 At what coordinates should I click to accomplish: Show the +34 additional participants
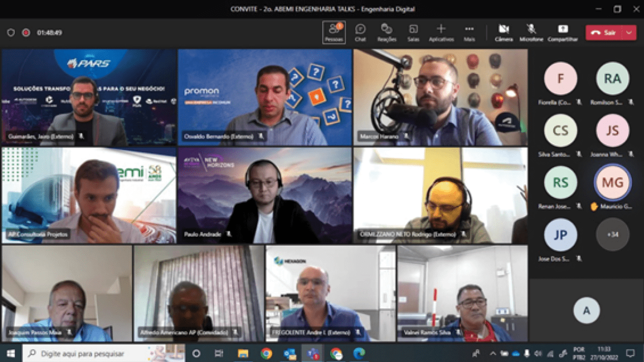click(612, 235)
